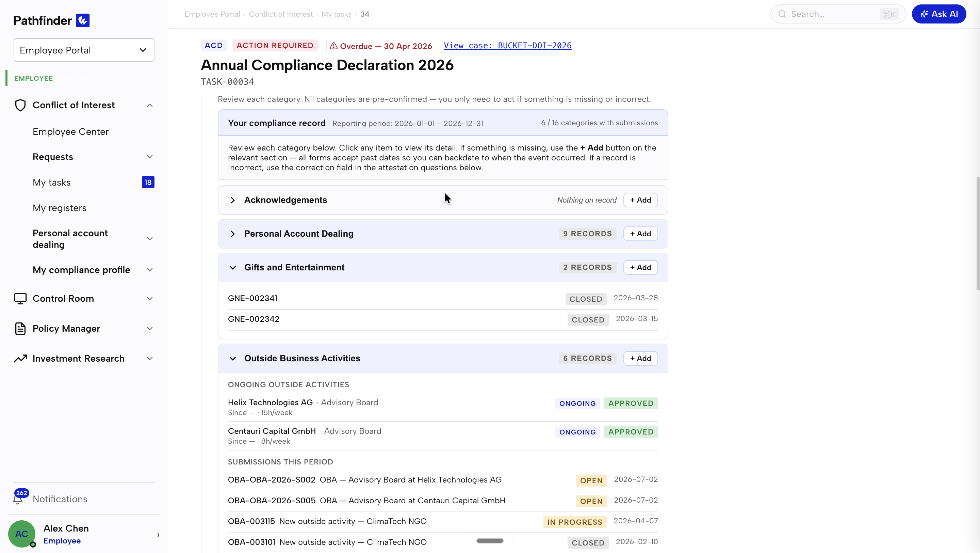
Task: Click the IN PROGRESS status of OBA-003115
Action: tap(574, 522)
